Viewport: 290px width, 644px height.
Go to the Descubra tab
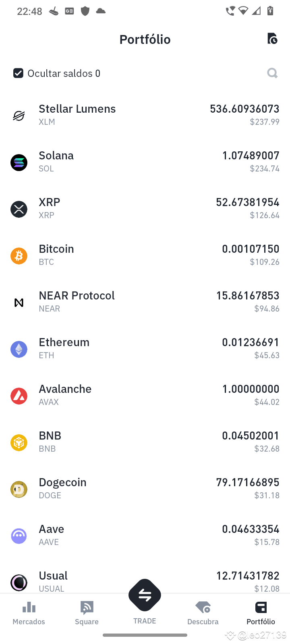pos(203,613)
